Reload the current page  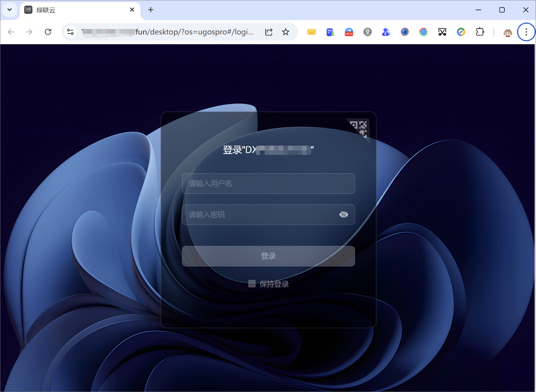click(48, 32)
